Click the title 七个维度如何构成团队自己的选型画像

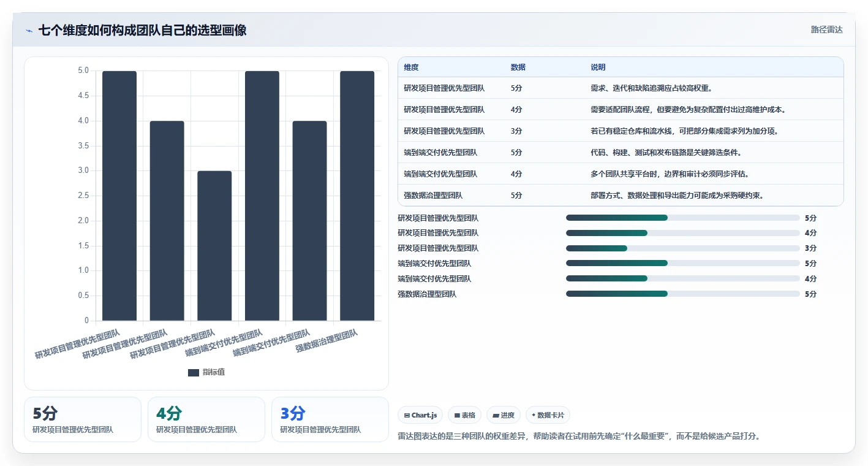point(143,30)
